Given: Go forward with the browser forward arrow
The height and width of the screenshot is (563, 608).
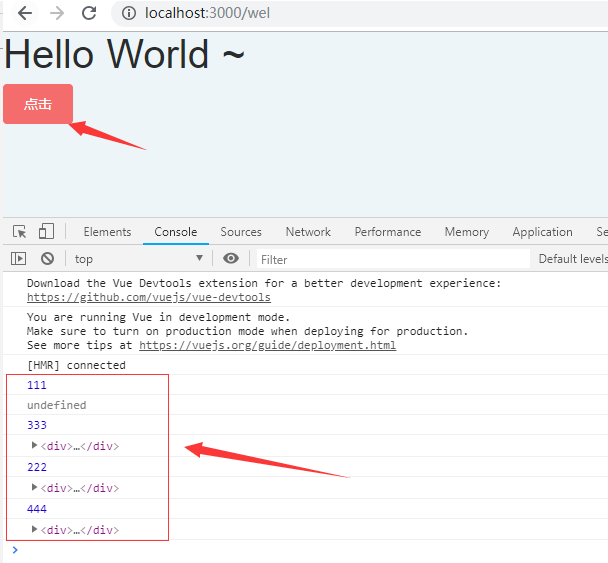Looking at the screenshot, I should [x=57, y=13].
